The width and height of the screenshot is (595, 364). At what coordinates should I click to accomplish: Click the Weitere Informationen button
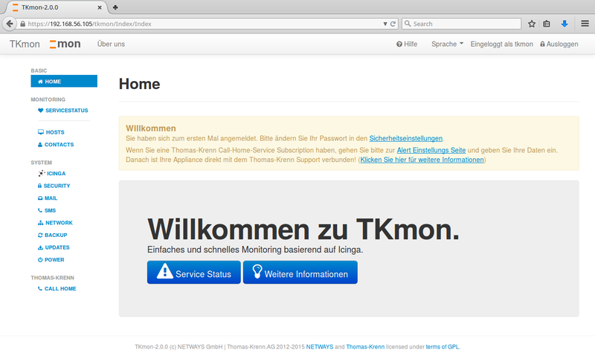[300, 272]
